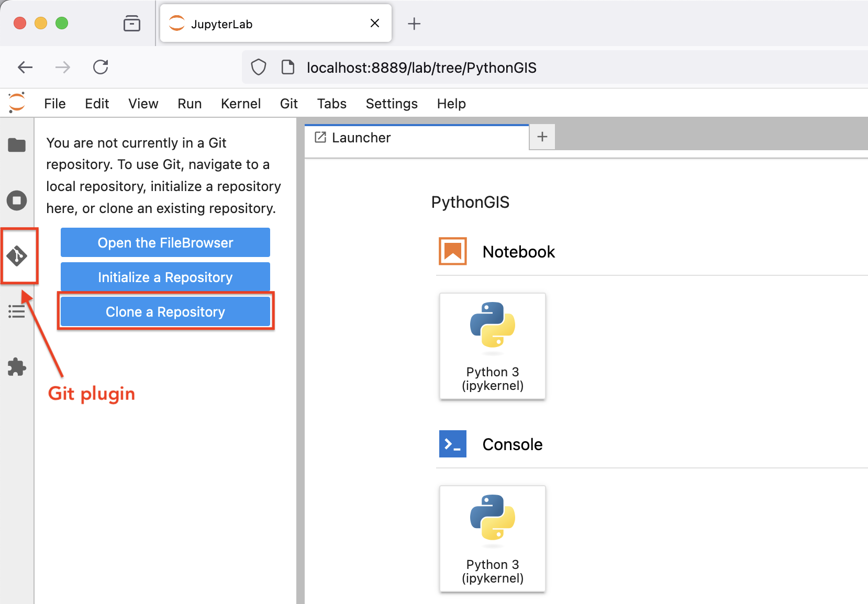
Task: Open the Extension Manager puzzle icon
Action: [17, 367]
